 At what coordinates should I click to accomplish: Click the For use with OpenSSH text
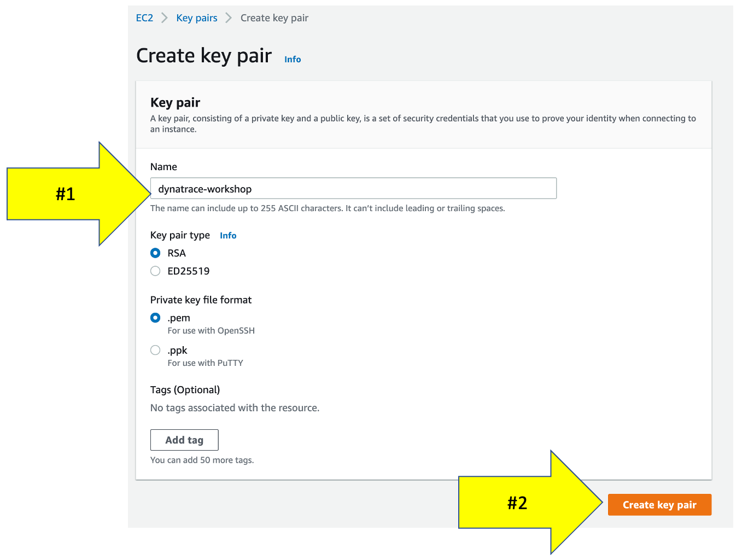tap(211, 331)
